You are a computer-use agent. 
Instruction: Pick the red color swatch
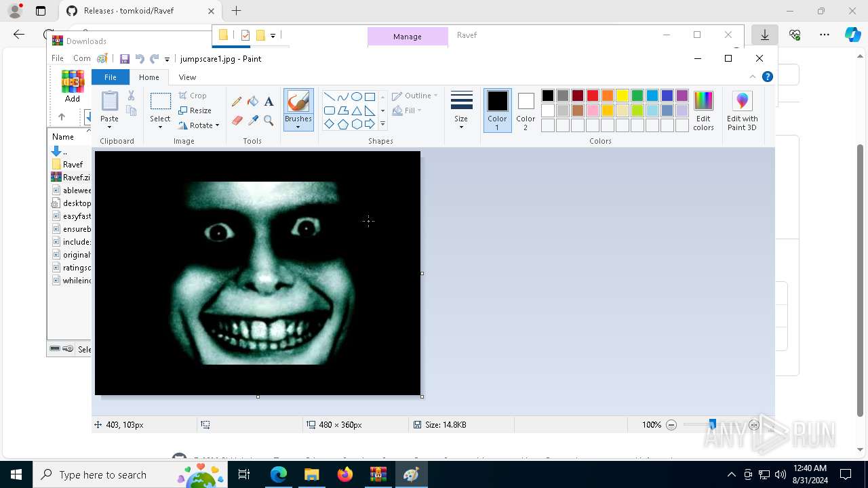pos(593,96)
